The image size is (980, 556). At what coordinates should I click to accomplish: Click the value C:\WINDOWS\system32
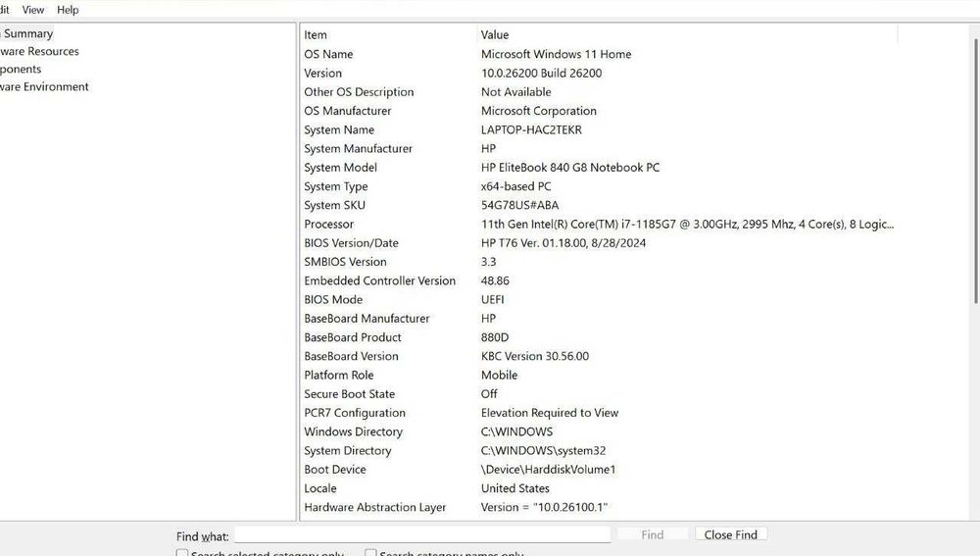coord(543,451)
